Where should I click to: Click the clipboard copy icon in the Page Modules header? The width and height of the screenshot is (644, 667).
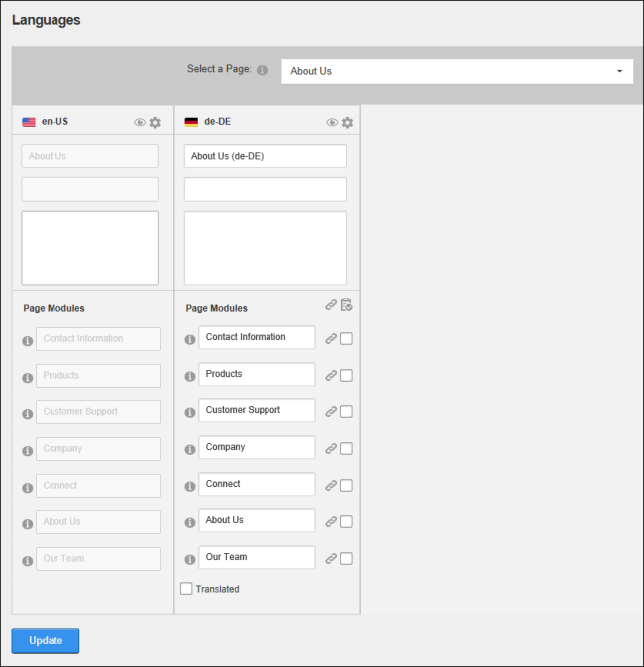coord(346,305)
